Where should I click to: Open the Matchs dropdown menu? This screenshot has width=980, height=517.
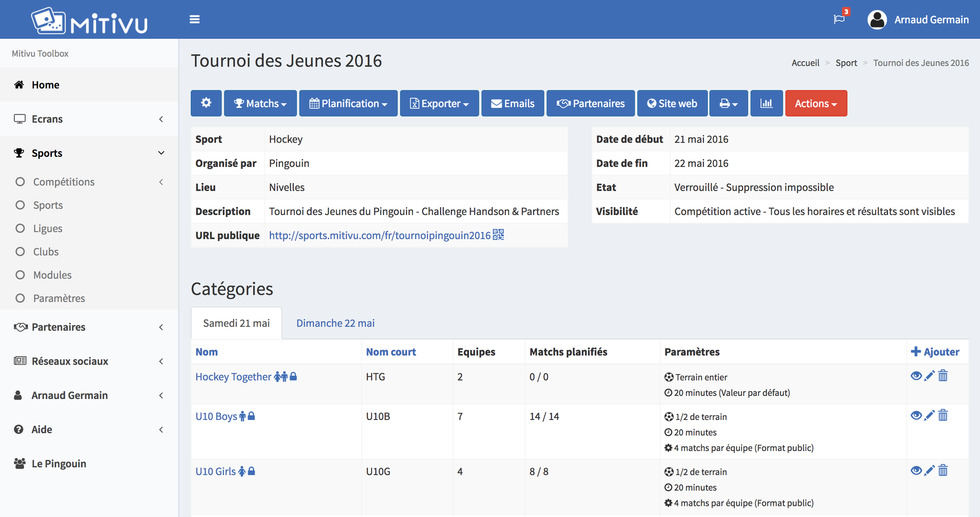pos(260,103)
